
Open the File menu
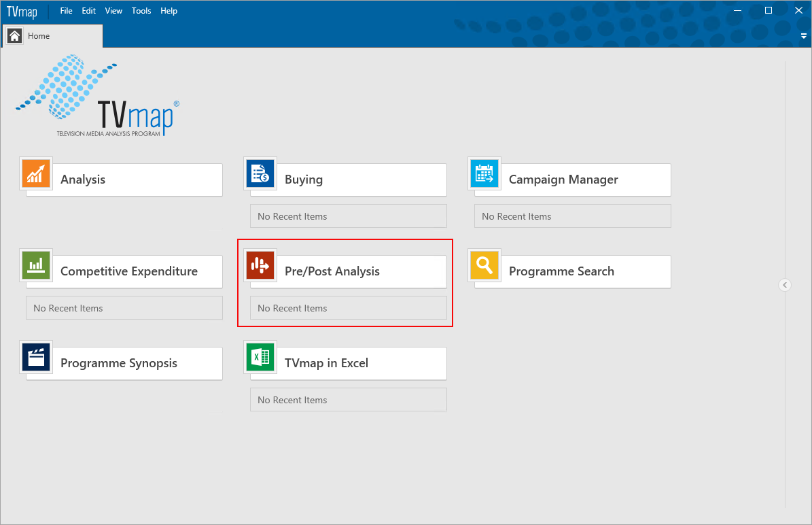pos(67,11)
